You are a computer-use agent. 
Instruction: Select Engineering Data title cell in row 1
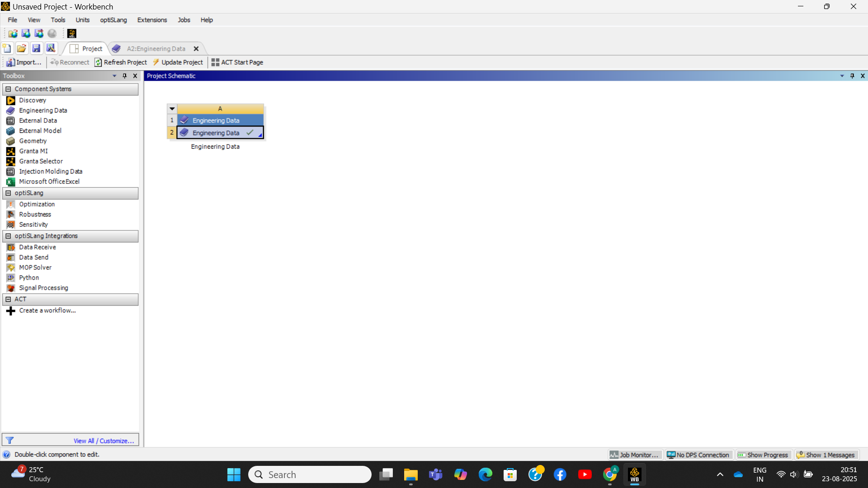220,120
